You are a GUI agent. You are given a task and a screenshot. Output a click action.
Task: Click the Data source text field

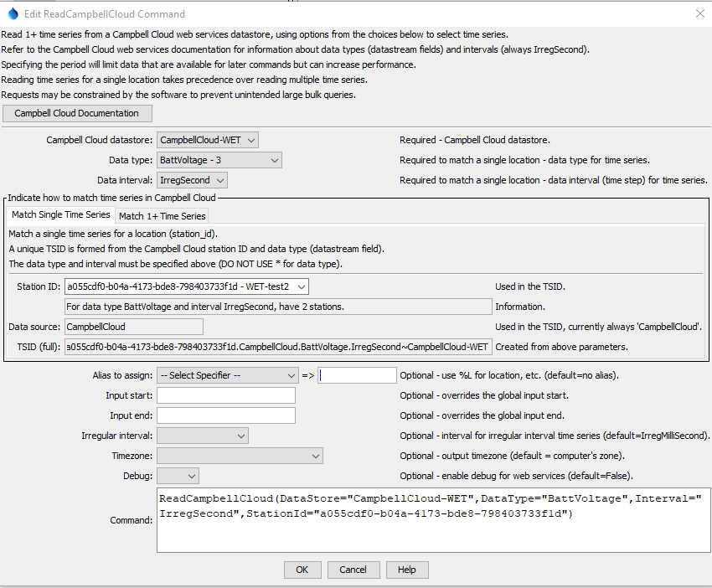133,327
